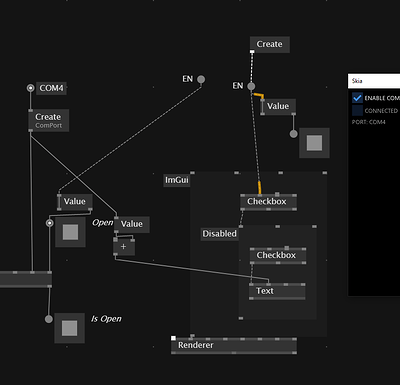
Task: Click the COM4 input pin circle
Action: click(x=30, y=88)
